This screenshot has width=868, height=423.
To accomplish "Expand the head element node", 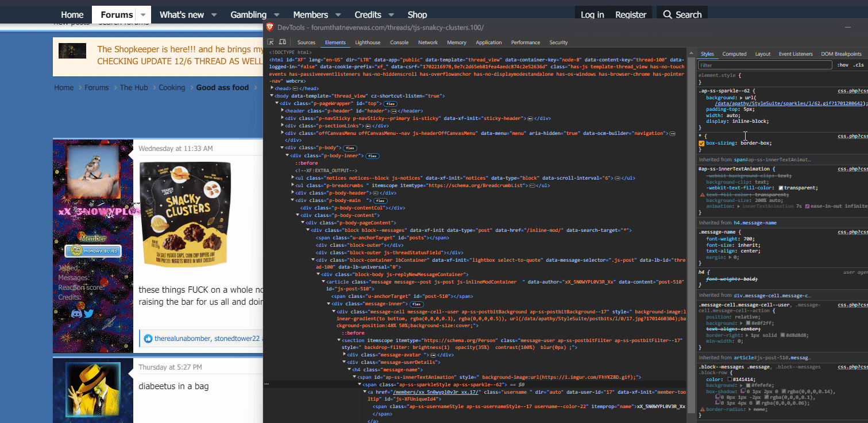I will point(272,88).
